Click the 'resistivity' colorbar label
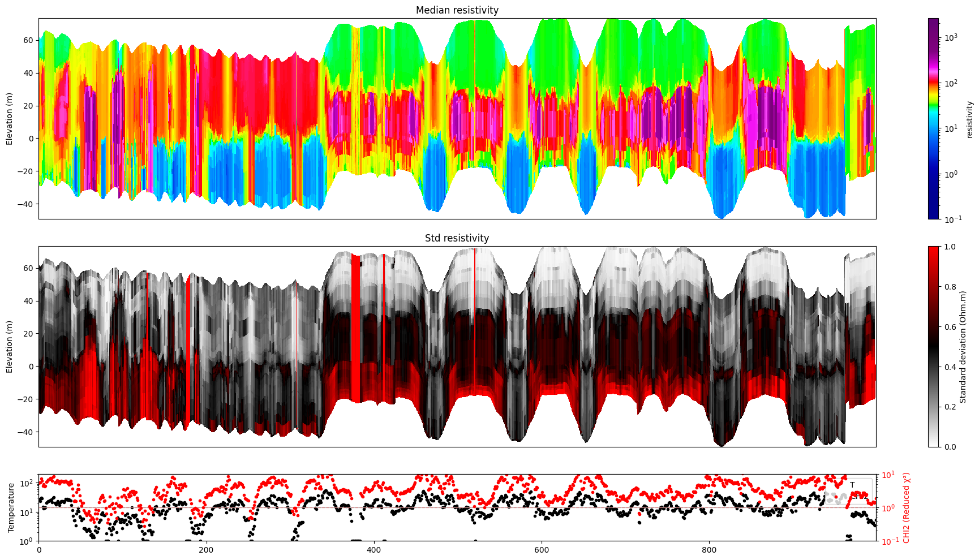 (x=969, y=119)
